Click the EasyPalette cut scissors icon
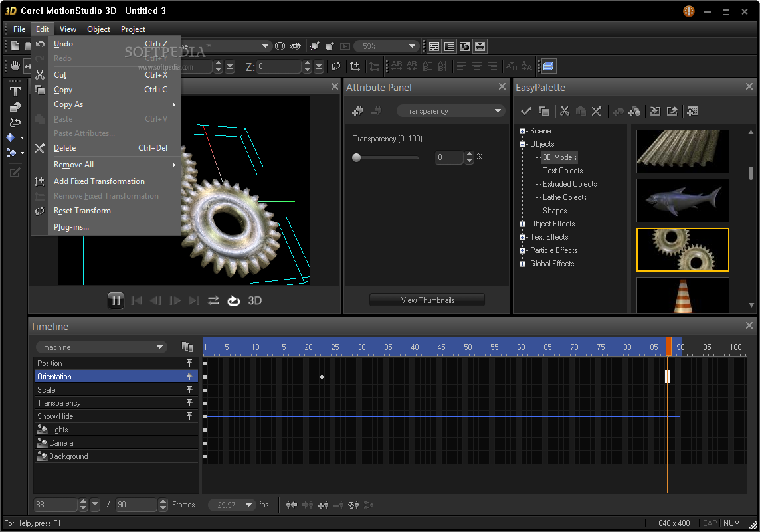 (564, 111)
